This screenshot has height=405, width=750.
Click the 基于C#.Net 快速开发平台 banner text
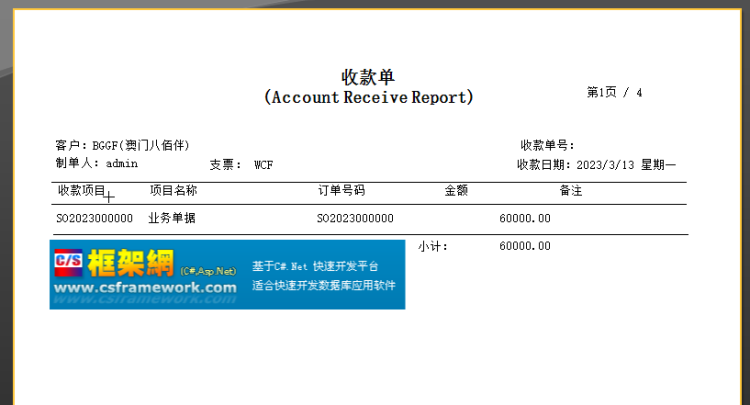315,267
